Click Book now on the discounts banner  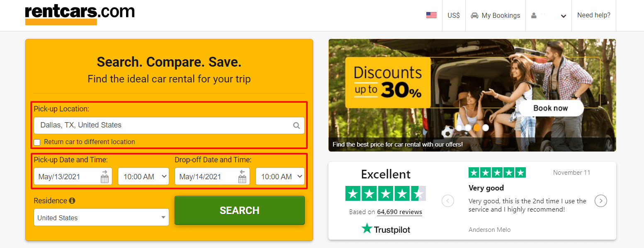click(551, 108)
